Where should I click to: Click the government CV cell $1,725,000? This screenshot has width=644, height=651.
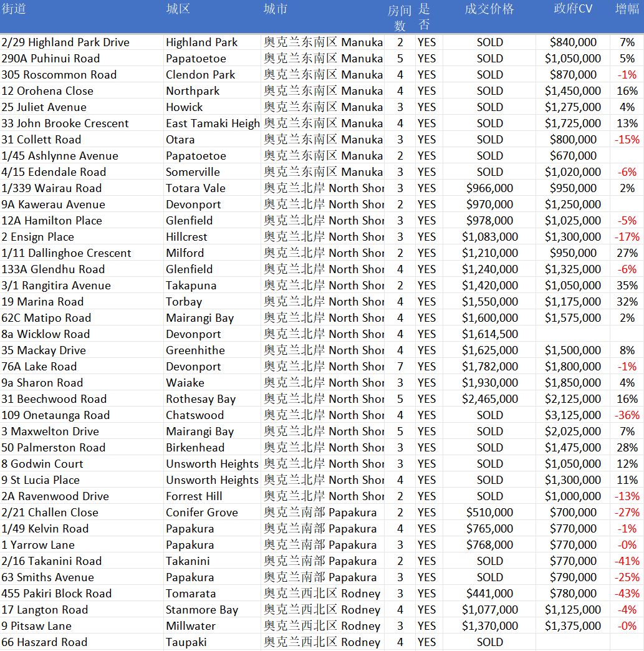click(573, 123)
